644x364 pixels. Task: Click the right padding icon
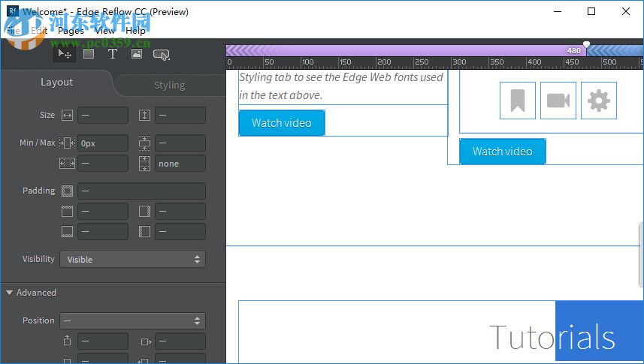(x=144, y=212)
